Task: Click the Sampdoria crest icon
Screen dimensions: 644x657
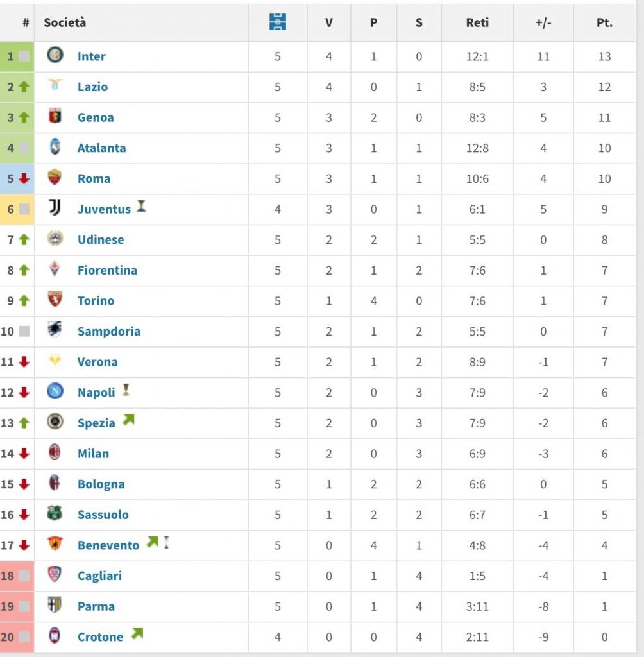Action: click(x=55, y=330)
